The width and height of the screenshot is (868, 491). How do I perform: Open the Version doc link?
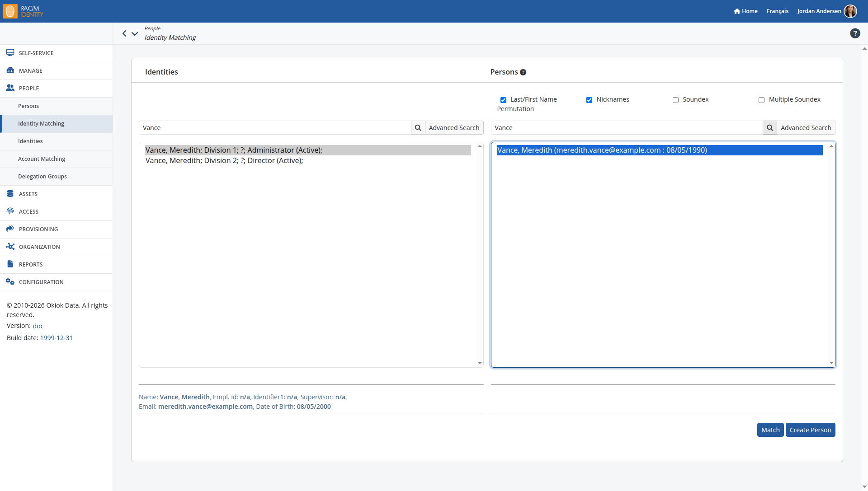38,326
